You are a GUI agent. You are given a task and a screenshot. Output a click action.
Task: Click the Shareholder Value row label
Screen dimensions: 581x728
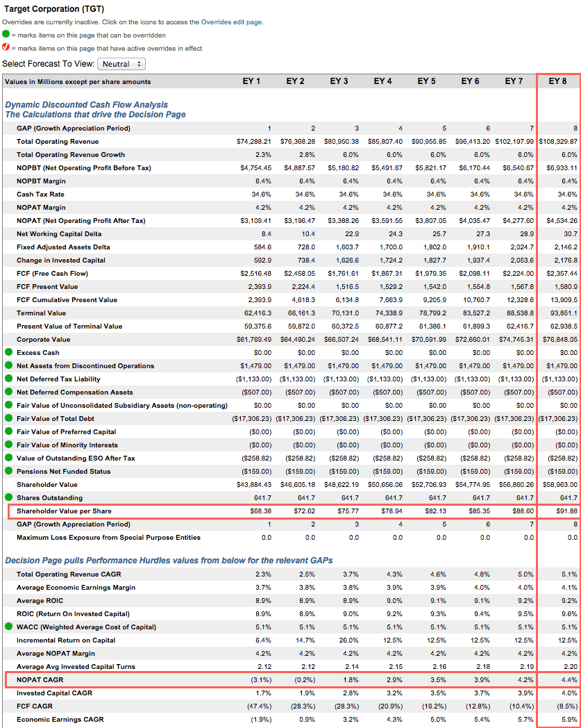[x=47, y=484]
